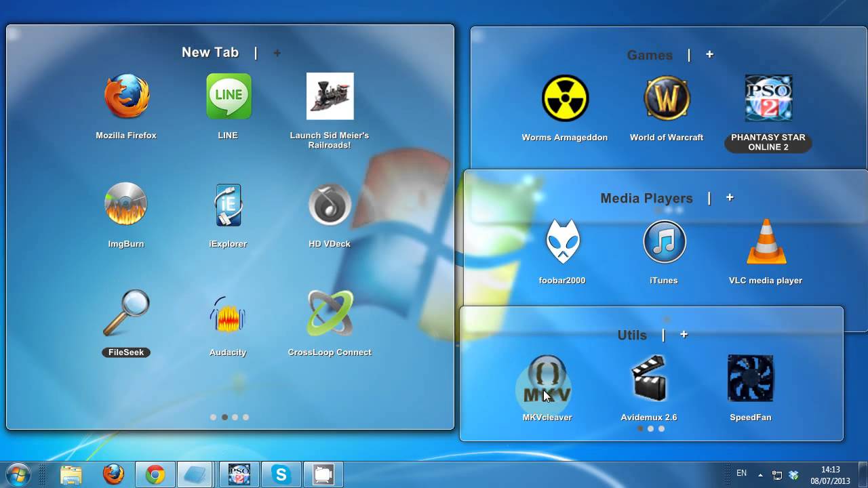Image resolution: width=868 pixels, height=488 pixels.
Task: Open VLC media player cone icon
Action: tap(766, 242)
